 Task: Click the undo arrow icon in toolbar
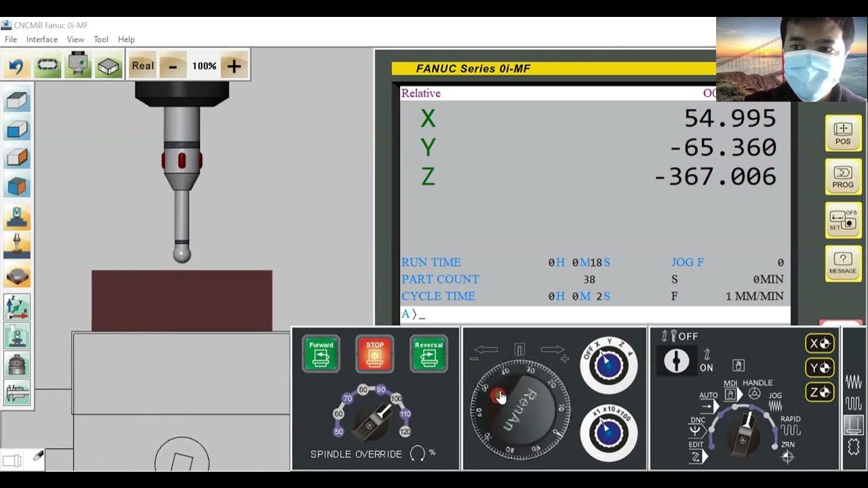[17, 66]
